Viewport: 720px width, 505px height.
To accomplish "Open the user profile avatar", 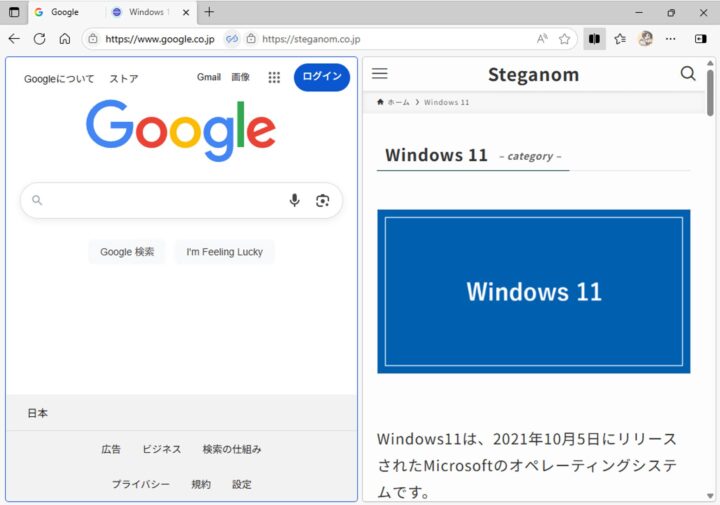I will pos(646,39).
